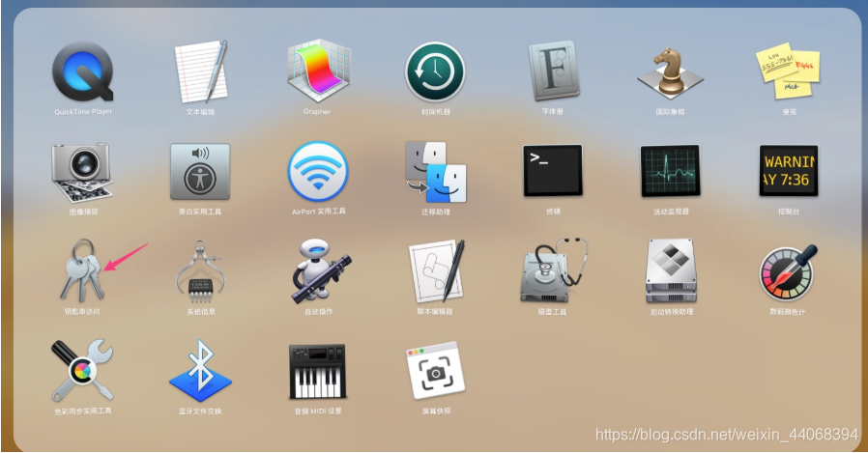Open QuickTime Player

click(83, 71)
